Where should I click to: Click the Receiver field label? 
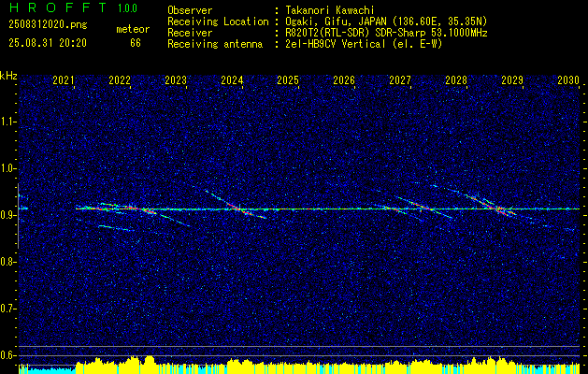pos(190,33)
